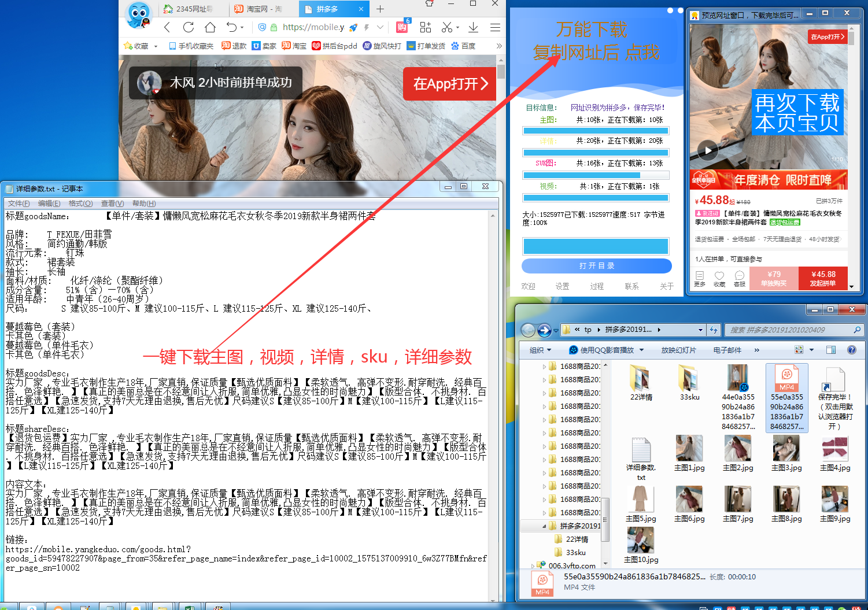Open the address bar history chevron in browser
Image resolution: width=868 pixels, height=610 pixels.
[x=380, y=27]
